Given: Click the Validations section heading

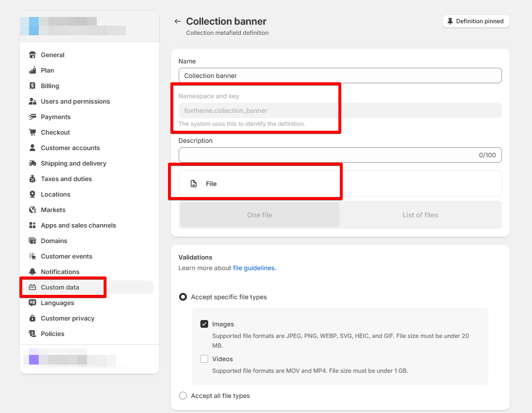Looking at the screenshot, I should pyautogui.click(x=196, y=257).
